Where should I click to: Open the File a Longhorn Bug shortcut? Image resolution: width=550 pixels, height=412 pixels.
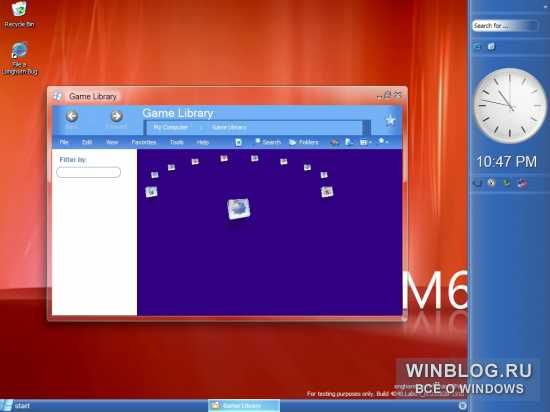click(x=20, y=59)
